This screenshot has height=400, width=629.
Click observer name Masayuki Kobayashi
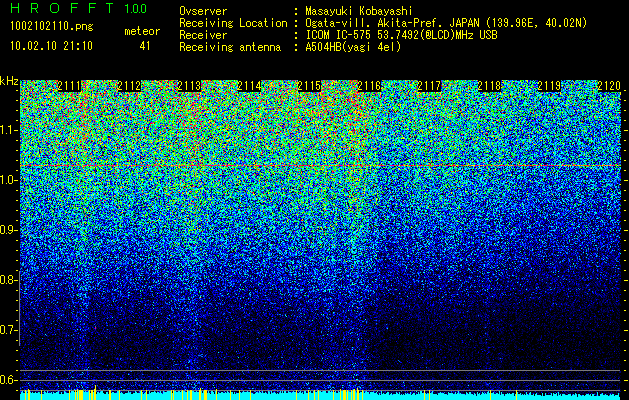359,12
